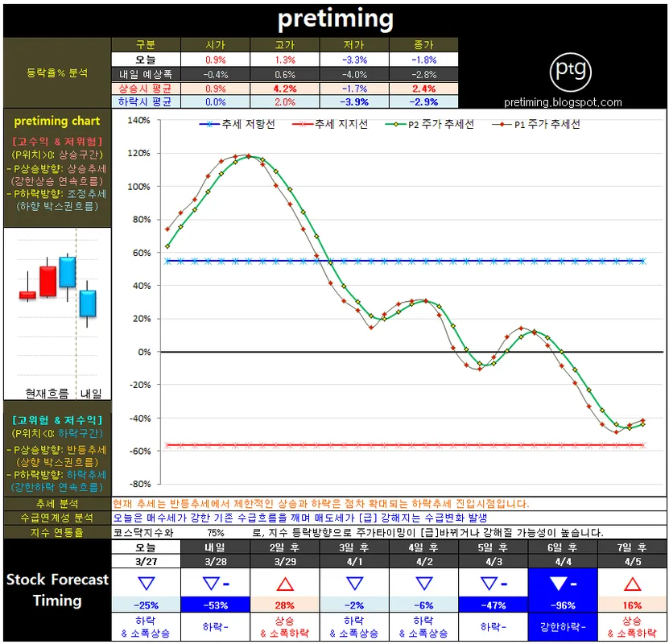Select the P2 주가 추세선 legend entry
The width and height of the screenshot is (669, 644).
click(x=431, y=125)
